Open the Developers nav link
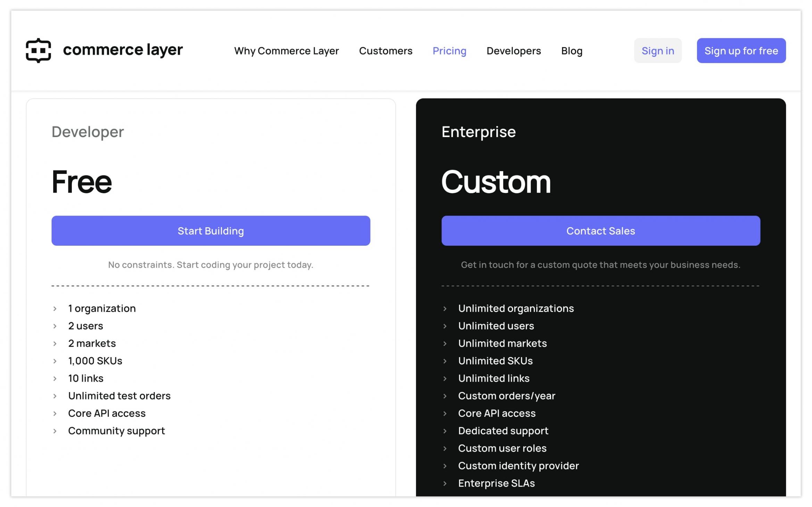Viewport: 812px width, 507px height. (x=514, y=51)
